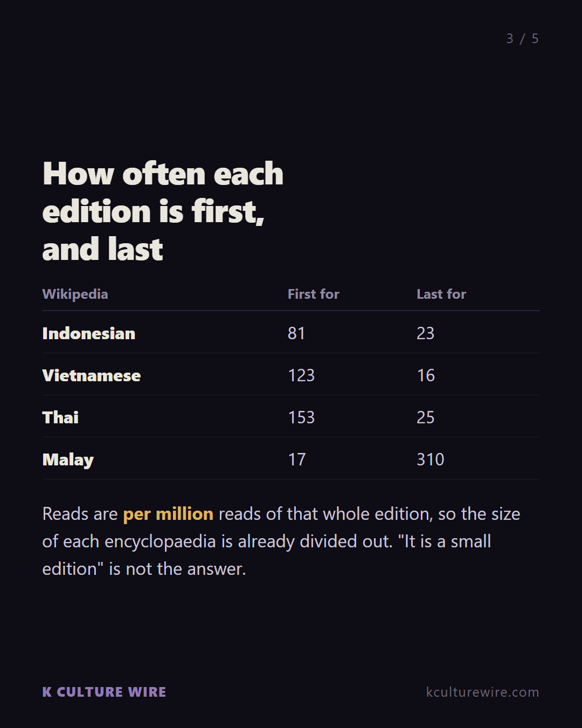Click Indonesian's last-for value 23
582x728 pixels.
426,333
